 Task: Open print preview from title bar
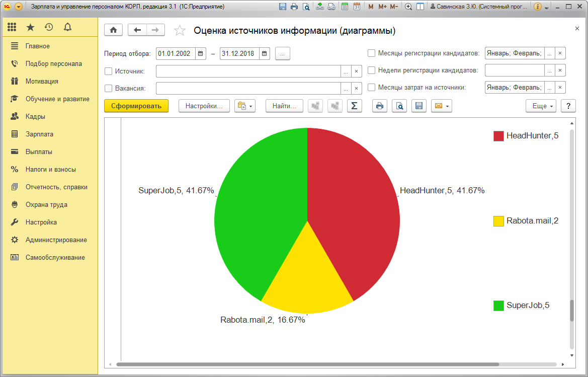306,7
